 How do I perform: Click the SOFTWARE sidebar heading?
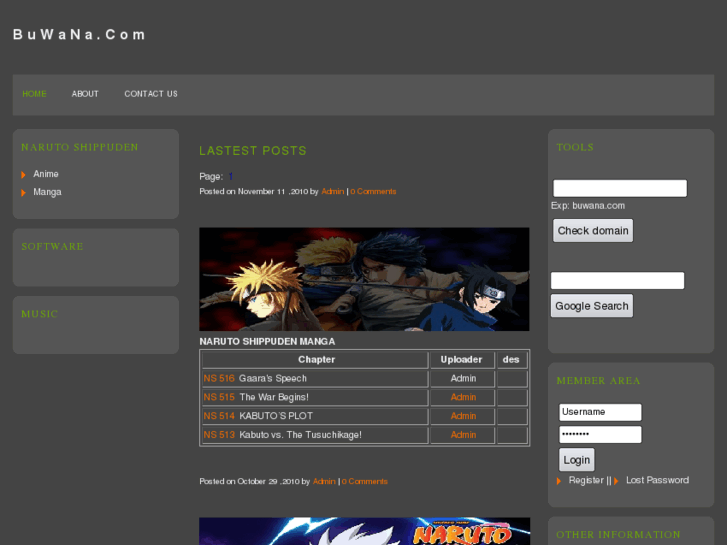[x=52, y=247]
